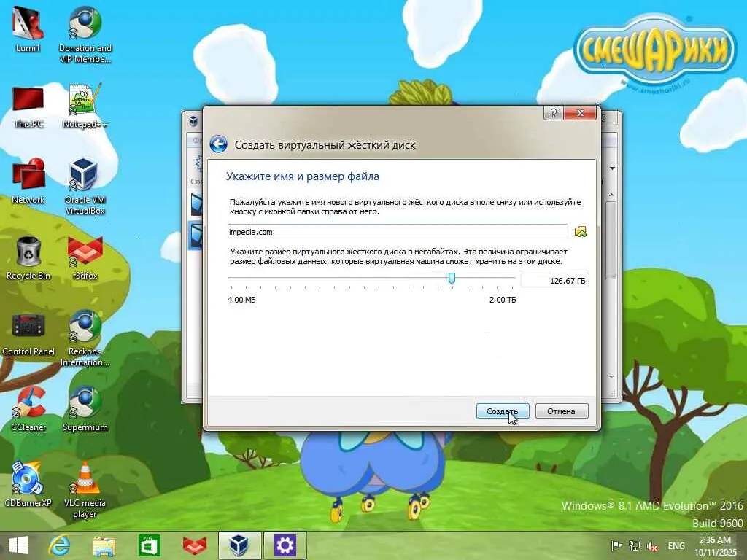The image size is (747, 560).
Task: Click the 126.67 ГБ size field
Action: [x=554, y=281]
